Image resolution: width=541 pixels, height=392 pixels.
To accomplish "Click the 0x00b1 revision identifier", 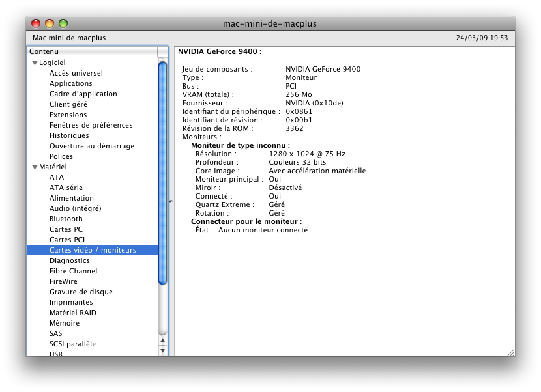I will click(299, 120).
